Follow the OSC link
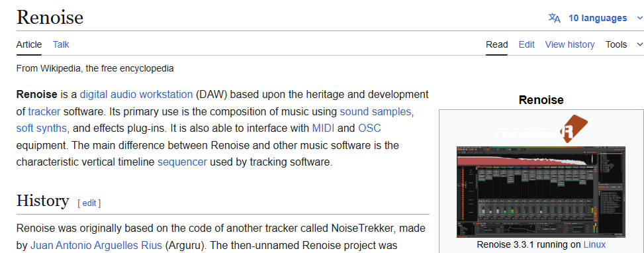644x253 pixels. click(x=369, y=128)
